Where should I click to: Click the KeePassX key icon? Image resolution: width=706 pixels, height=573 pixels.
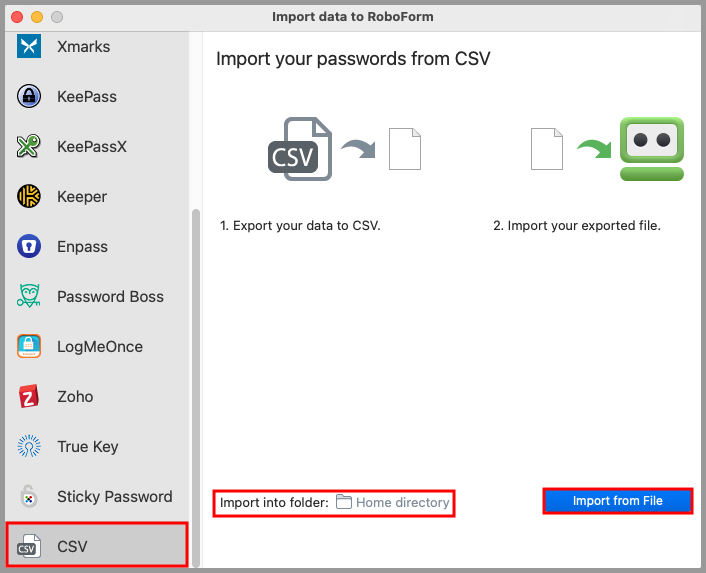[x=29, y=146]
